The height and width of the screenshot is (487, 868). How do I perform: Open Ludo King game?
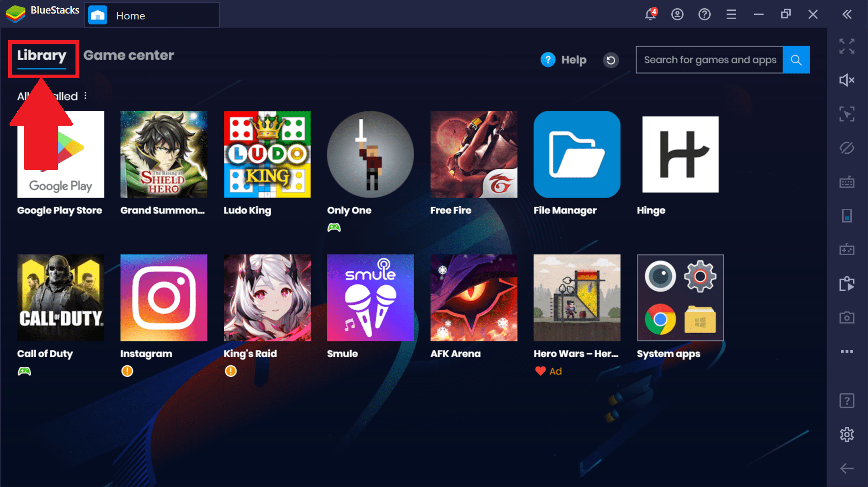267,155
